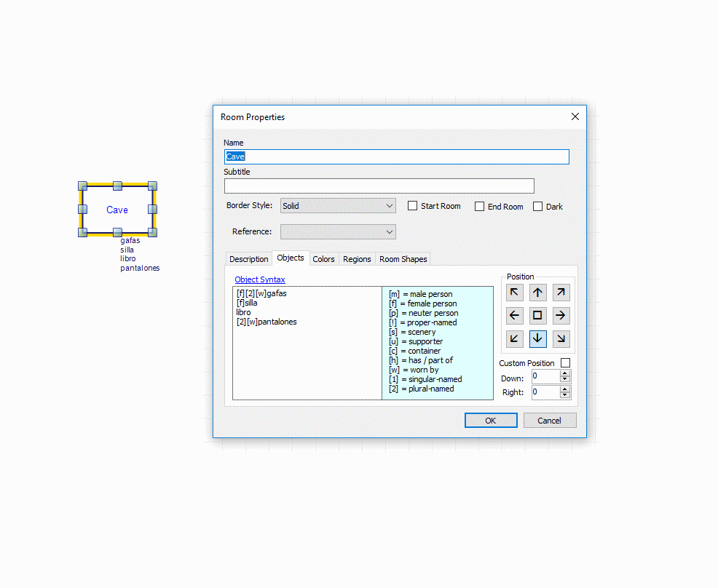Select the left arrow position button
Viewport: 718px width, 588px height.
(515, 316)
